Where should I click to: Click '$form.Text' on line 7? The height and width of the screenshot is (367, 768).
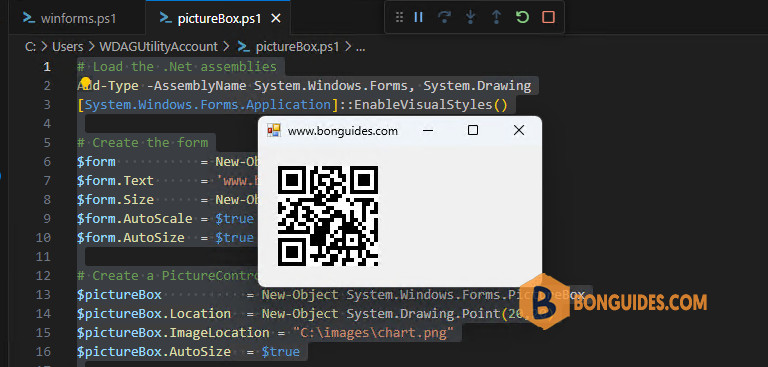[115, 181]
